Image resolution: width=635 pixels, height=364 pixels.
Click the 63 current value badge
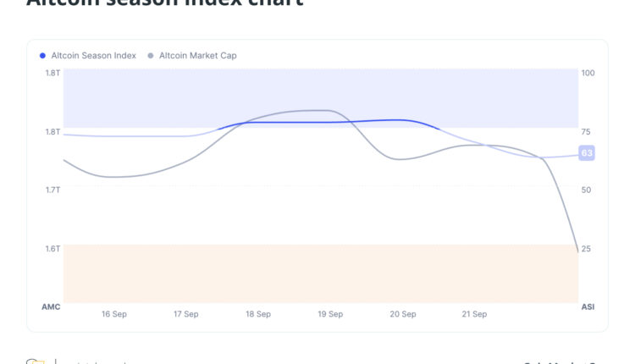(586, 153)
